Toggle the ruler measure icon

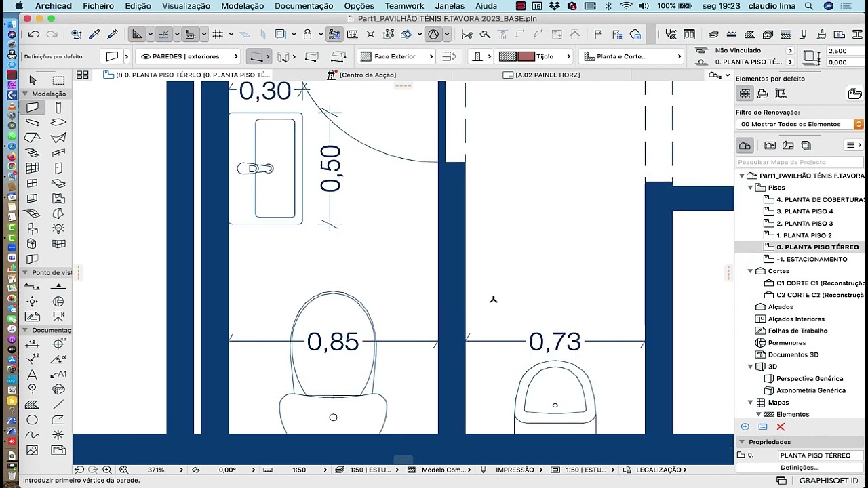click(352, 35)
